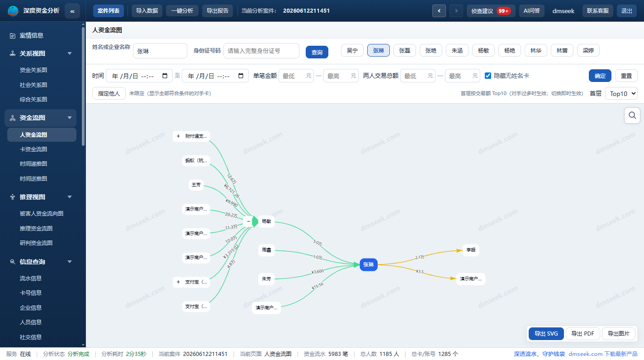Viewport: 644px width, 360px height.
Task: Click the 单笔金额 最低 input
Action: [x=296, y=76]
